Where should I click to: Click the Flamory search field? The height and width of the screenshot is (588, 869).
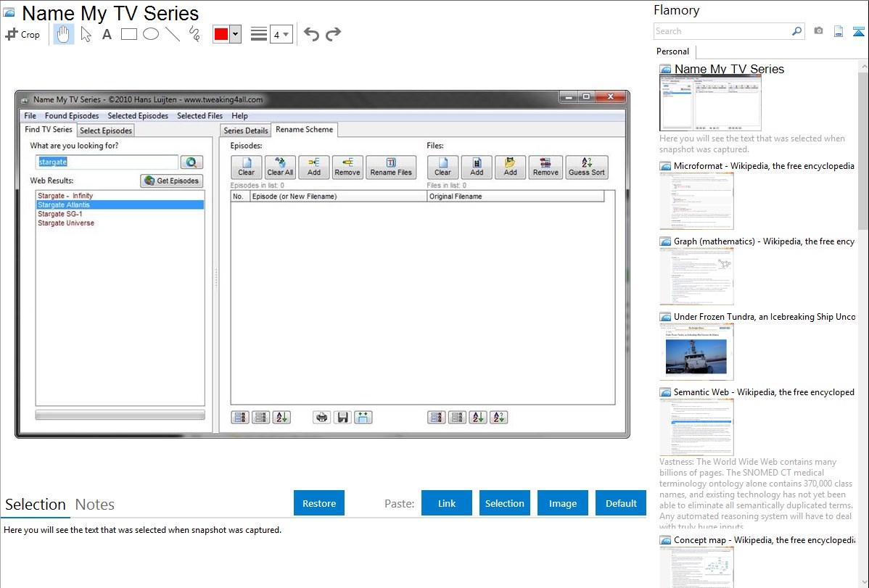click(722, 31)
